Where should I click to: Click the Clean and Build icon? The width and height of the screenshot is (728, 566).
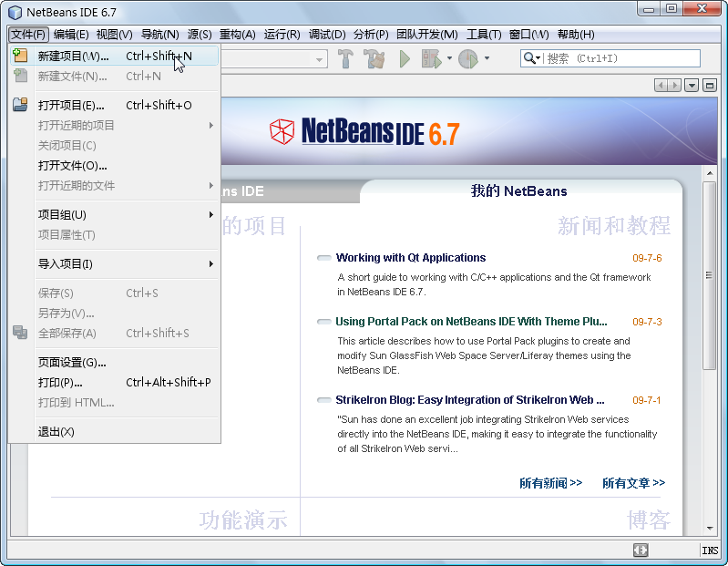click(374, 59)
